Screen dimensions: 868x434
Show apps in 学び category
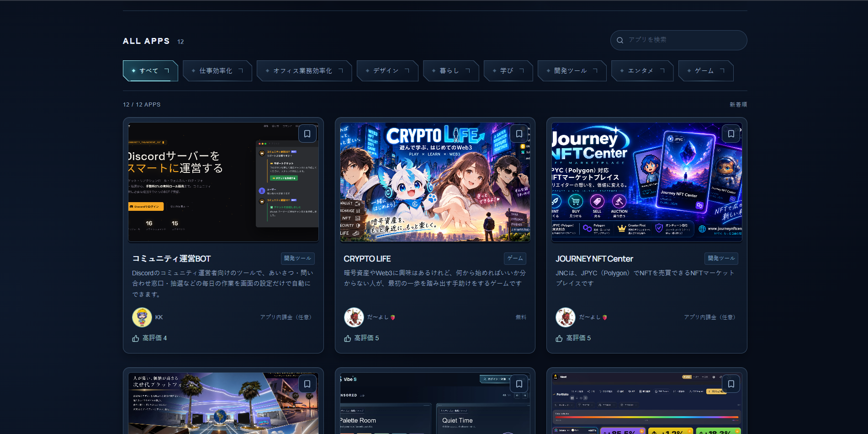tap(508, 71)
